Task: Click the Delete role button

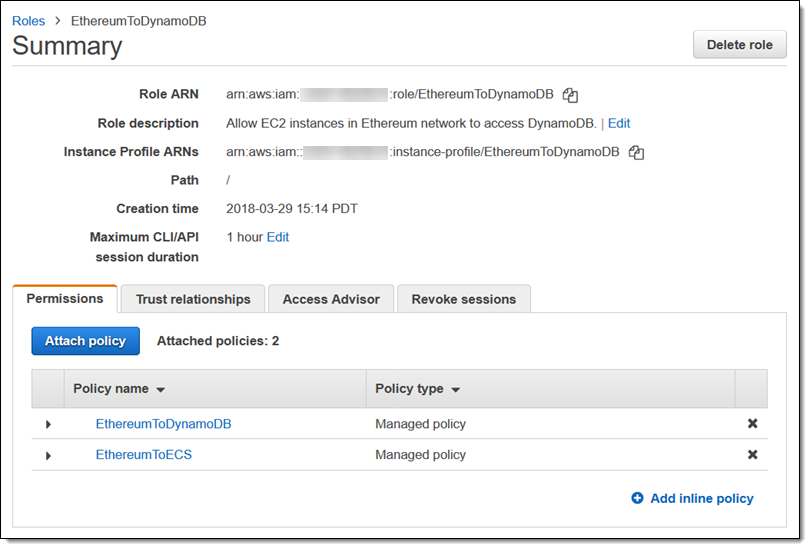Action: [739, 44]
